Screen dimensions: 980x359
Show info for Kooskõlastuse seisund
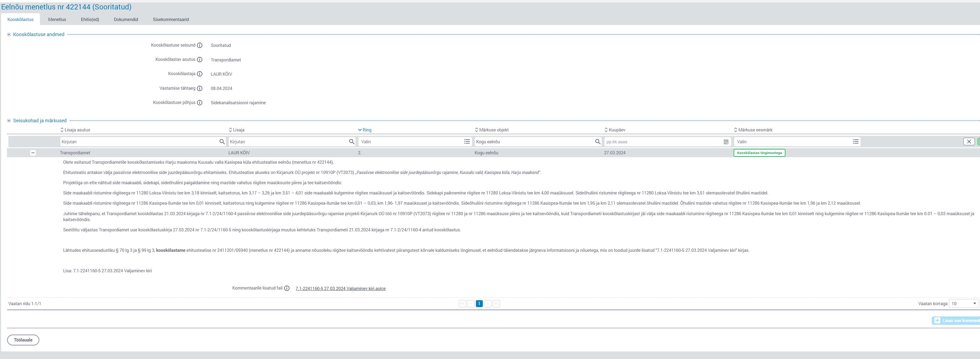point(200,45)
